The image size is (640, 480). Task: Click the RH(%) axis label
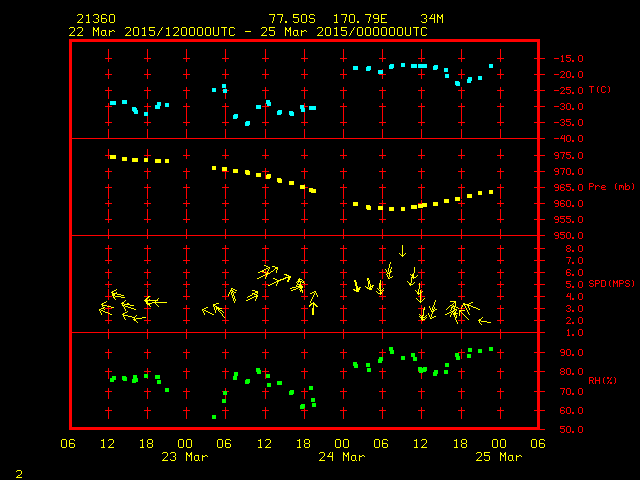coord(602,380)
